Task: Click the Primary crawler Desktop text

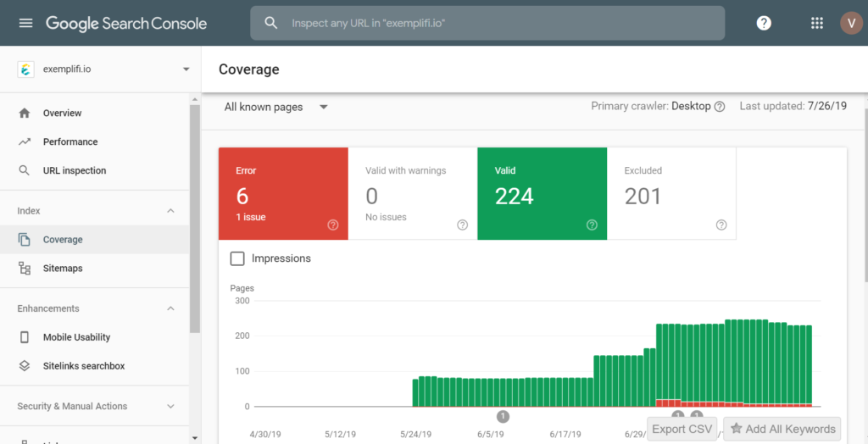Action: pos(651,106)
